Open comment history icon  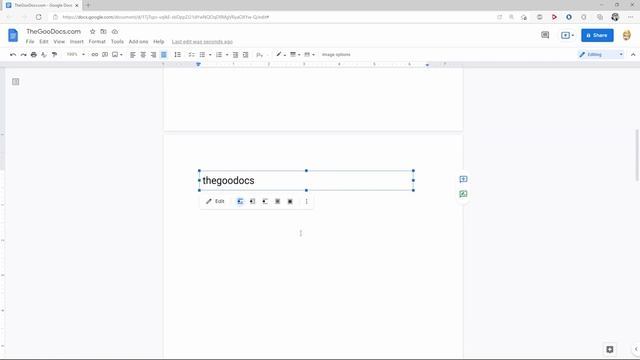(x=545, y=35)
